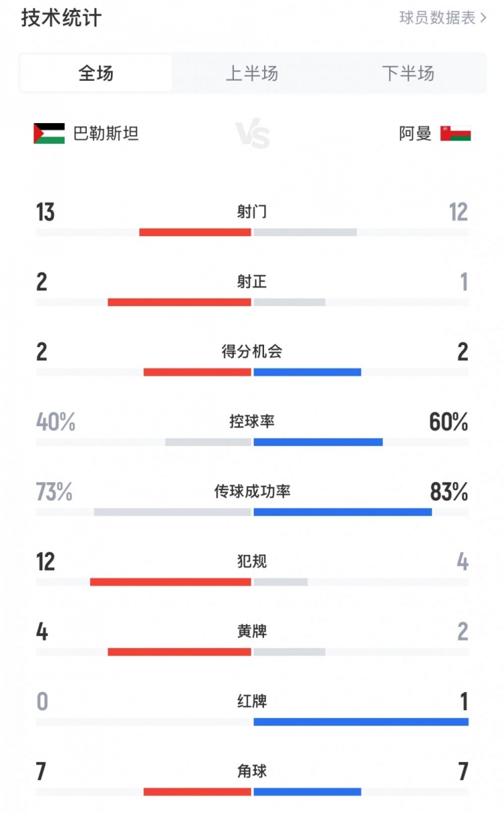Open the 球员数据表 link
504x813 pixels.
point(437,18)
